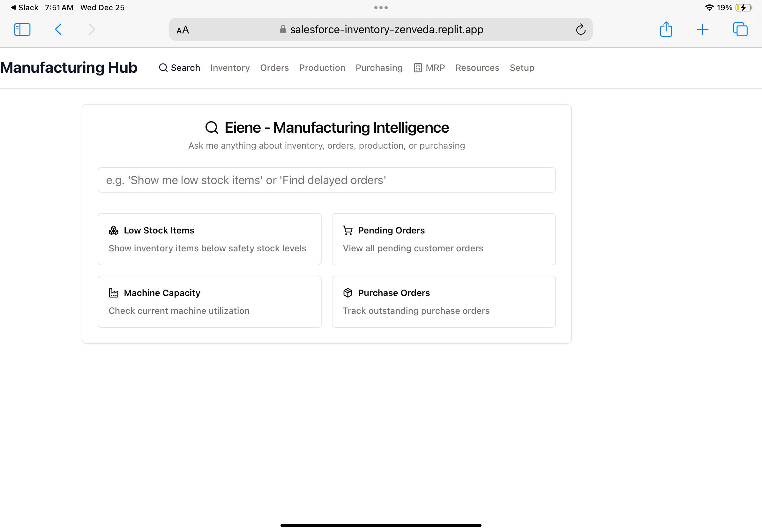Open the Pending Orders card
This screenshot has width=762, height=532.
pyautogui.click(x=444, y=239)
